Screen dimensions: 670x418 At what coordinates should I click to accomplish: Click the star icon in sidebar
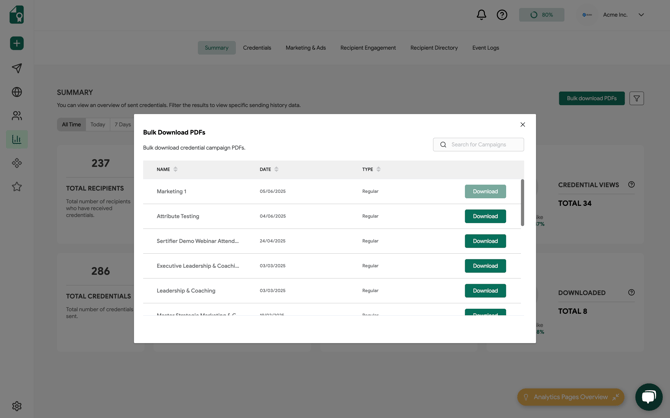point(17,187)
